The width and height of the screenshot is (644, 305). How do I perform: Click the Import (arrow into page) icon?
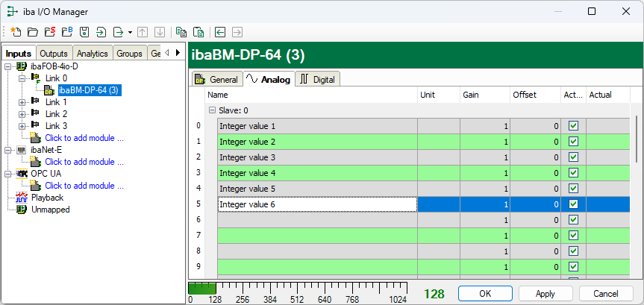pyautogui.click(x=101, y=32)
